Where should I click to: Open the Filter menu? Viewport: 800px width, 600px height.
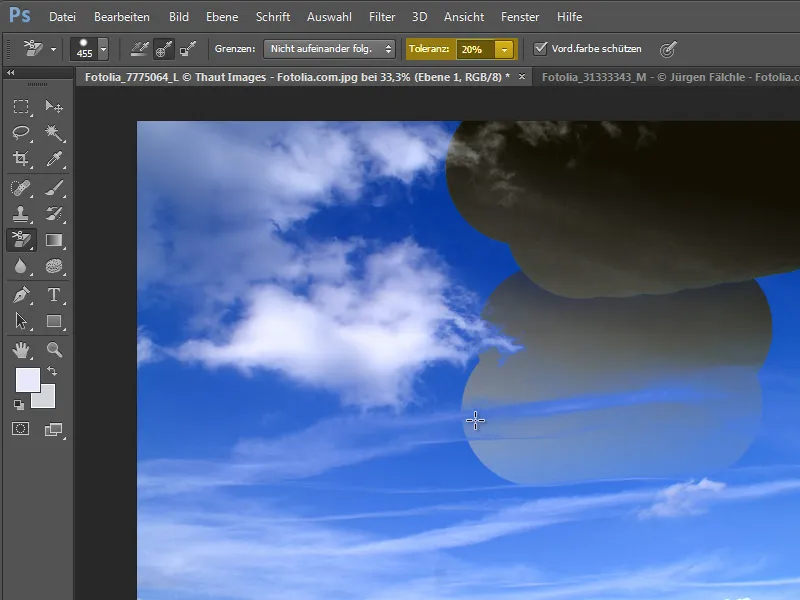(382, 17)
